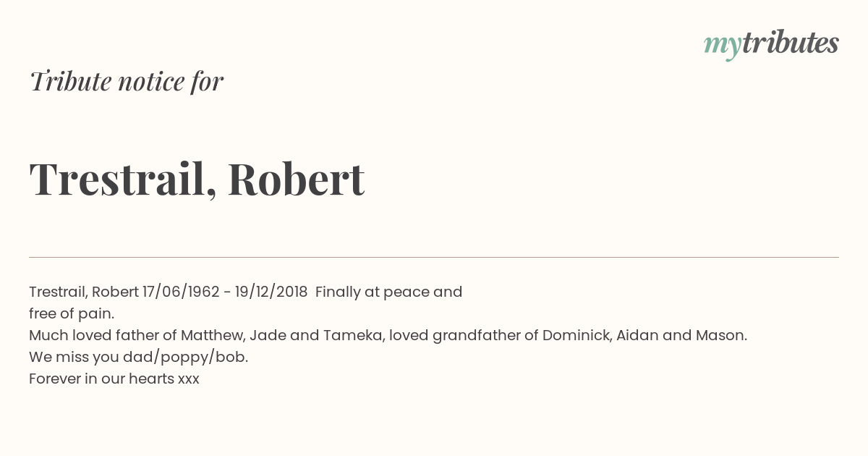Click the dates 17/06/1962 - 19/12/2018
The image size is (868, 456).
(x=225, y=292)
